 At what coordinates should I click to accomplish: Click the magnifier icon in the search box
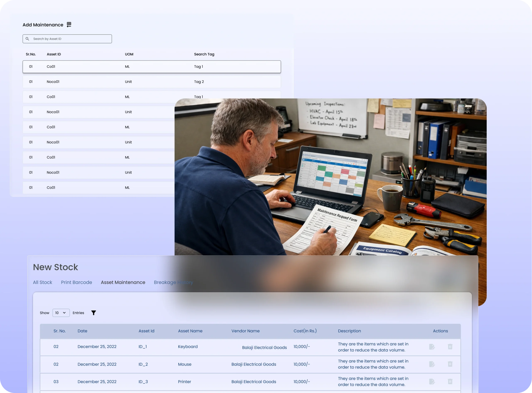[27, 39]
